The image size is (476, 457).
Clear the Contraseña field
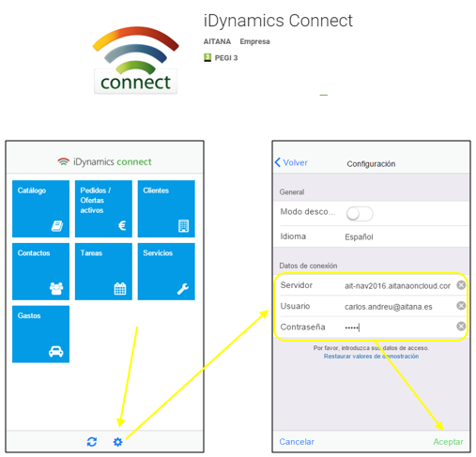coord(461,327)
